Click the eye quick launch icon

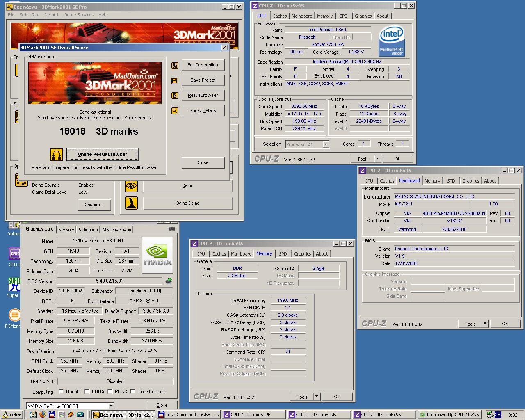61,415
